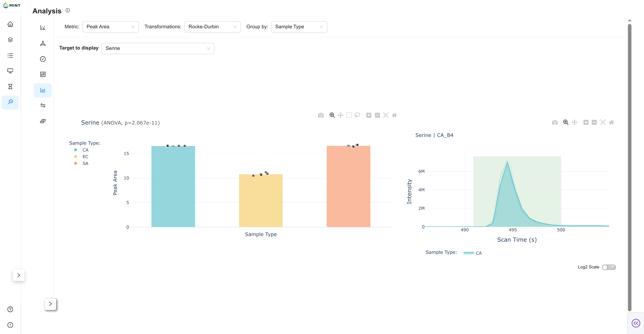
Task: Open the hourglass processing sidebar icon
Action: (10, 87)
